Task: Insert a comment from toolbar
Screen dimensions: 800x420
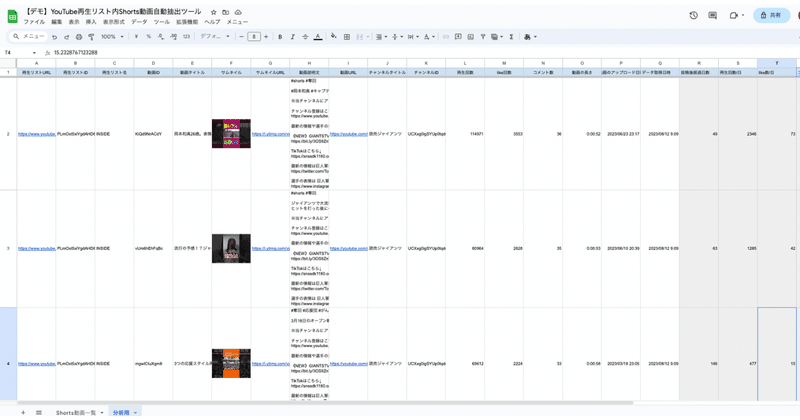Action: pos(458,37)
